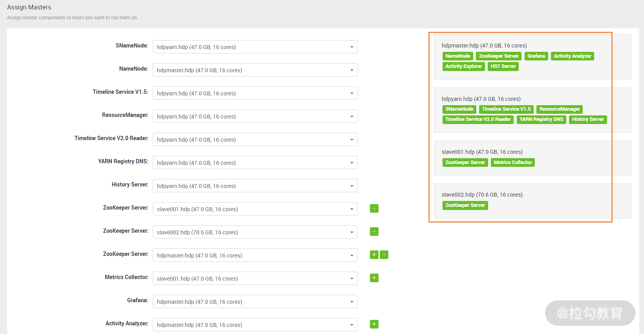This screenshot has width=644, height=334.
Task: Open the Timeline Service V2.0 Reader dropdown
Action: click(x=255, y=139)
